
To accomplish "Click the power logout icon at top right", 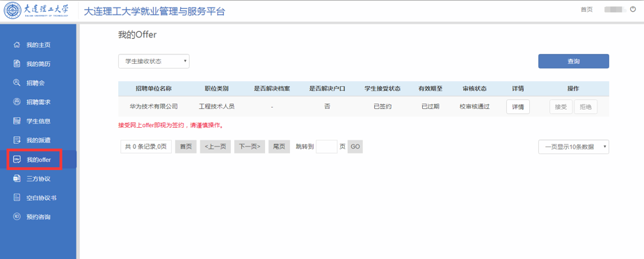I will coord(633,9).
